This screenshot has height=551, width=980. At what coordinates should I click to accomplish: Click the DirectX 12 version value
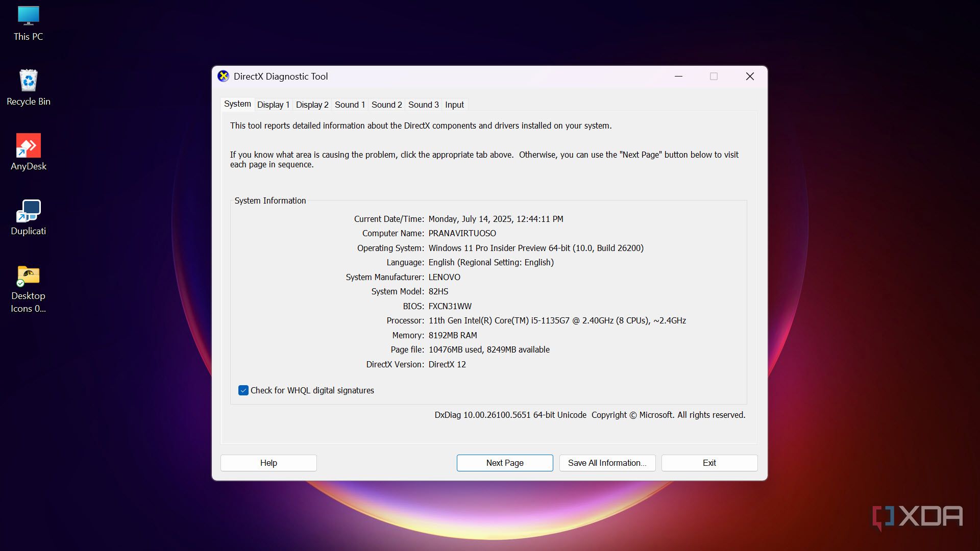click(447, 364)
